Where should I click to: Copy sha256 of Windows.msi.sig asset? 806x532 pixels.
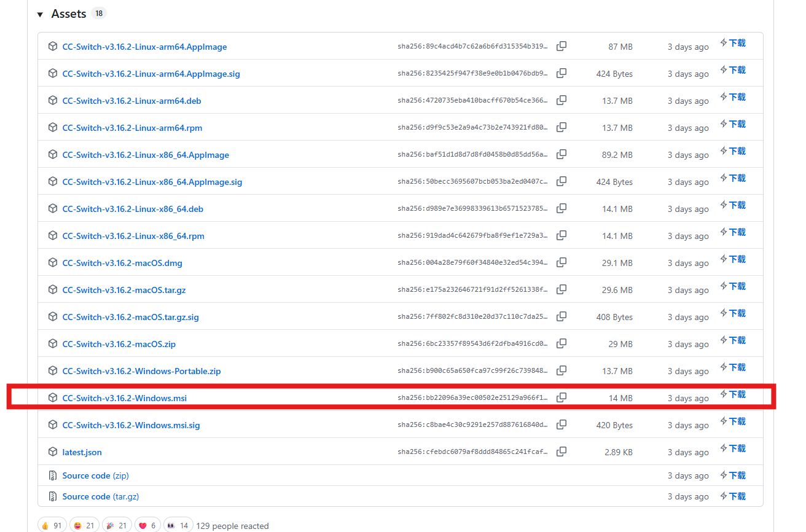(561, 425)
